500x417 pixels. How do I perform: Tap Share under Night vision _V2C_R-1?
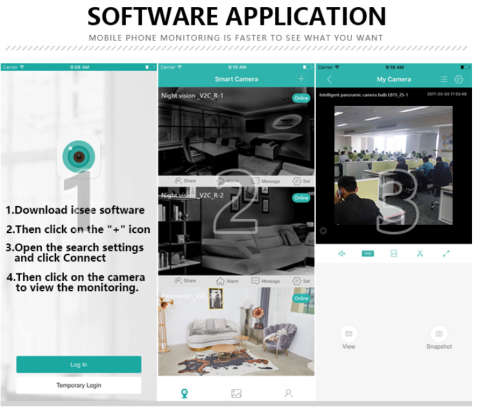coord(185,181)
